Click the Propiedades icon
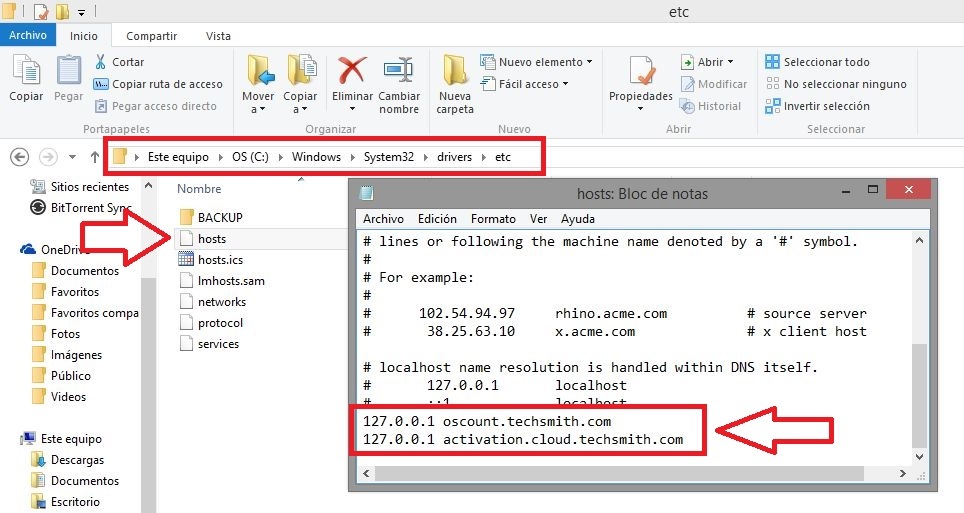The height and width of the screenshot is (513, 964). point(642,71)
